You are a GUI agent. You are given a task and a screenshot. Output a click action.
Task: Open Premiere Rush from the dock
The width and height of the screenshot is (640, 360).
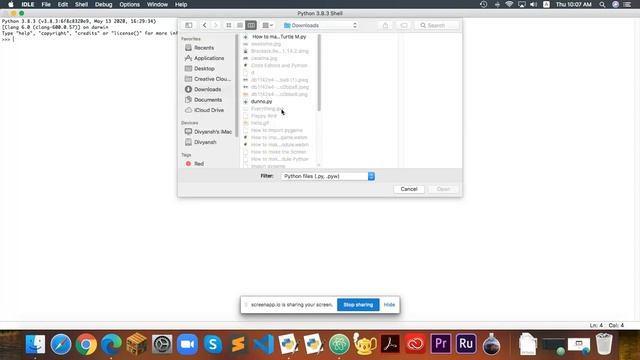pos(466,344)
